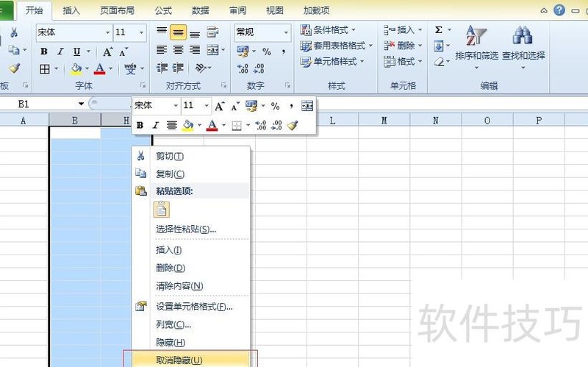588x367 pixels.
Task: Choose 列宽(C)... from context menu
Action: [190, 324]
